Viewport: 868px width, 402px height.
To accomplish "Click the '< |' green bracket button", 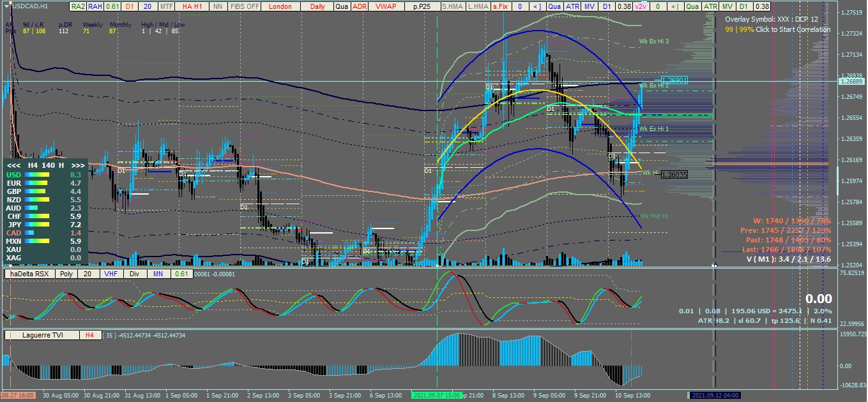I will [676, 6].
